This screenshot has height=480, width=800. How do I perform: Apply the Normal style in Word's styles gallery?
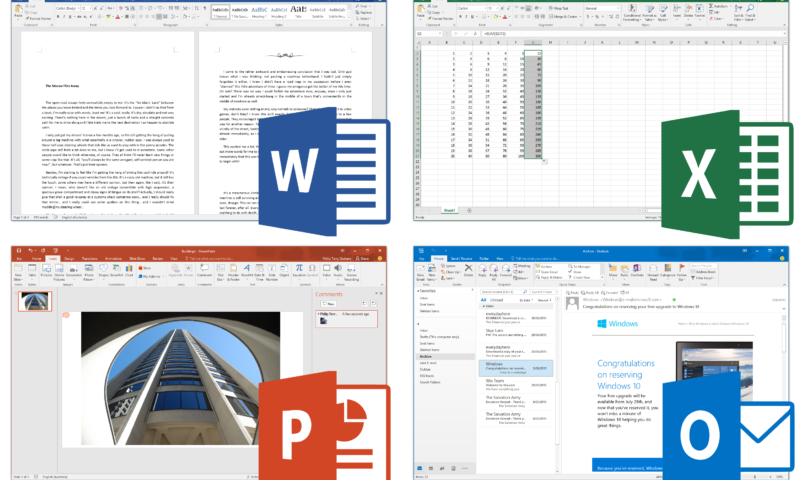pyautogui.click(x=220, y=12)
